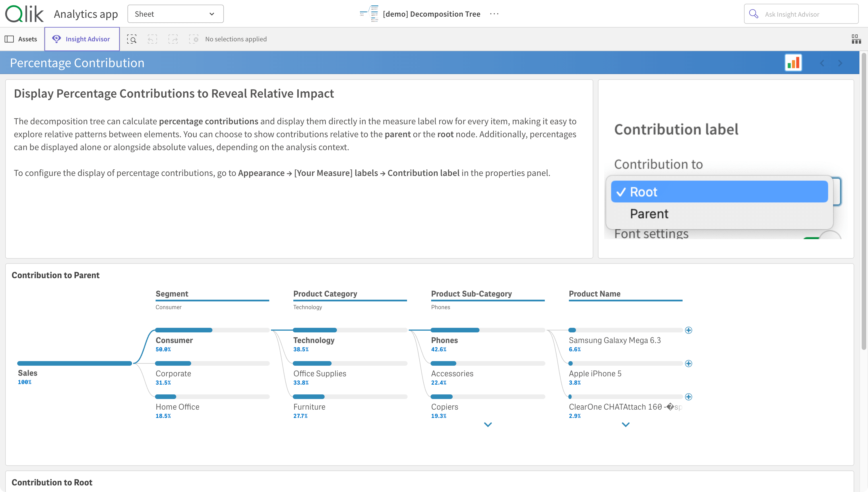Open the smart search selections tool

[x=132, y=39]
